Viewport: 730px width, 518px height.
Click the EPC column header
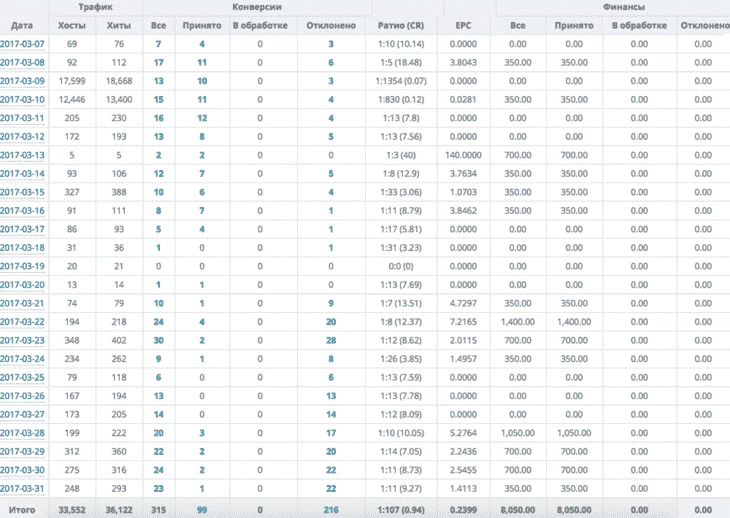pyautogui.click(x=463, y=26)
